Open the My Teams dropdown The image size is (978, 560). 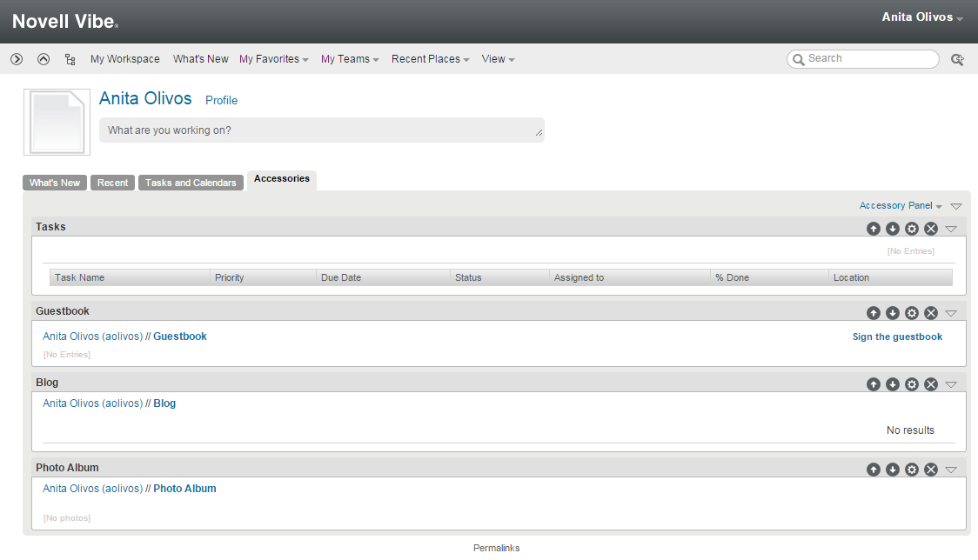click(350, 59)
